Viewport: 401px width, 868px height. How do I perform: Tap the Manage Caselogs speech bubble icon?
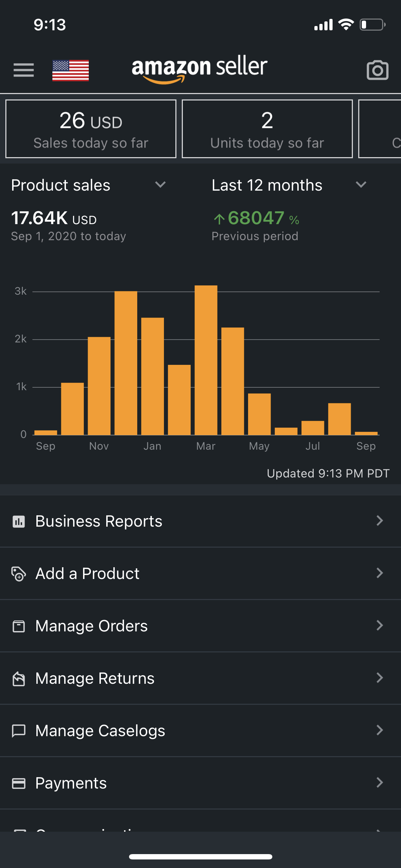pyautogui.click(x=19, y=731)
